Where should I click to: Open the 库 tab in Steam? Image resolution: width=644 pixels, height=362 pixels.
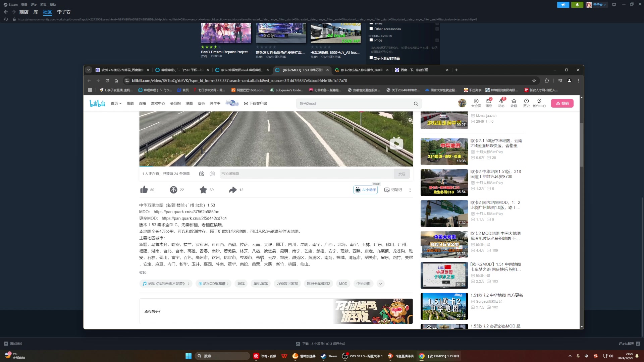click(36, 12)
